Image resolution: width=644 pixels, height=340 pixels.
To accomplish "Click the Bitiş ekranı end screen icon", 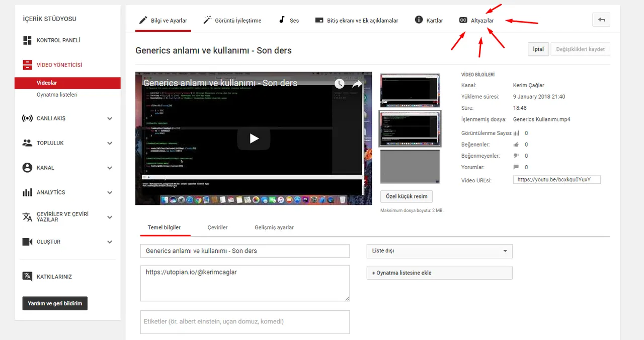I will click(319, 20).
